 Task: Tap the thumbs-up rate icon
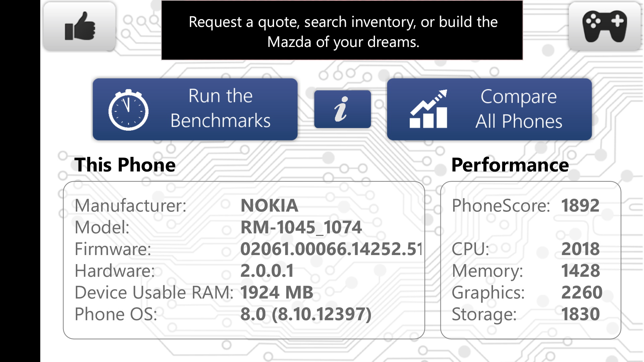tap(80, 26)
